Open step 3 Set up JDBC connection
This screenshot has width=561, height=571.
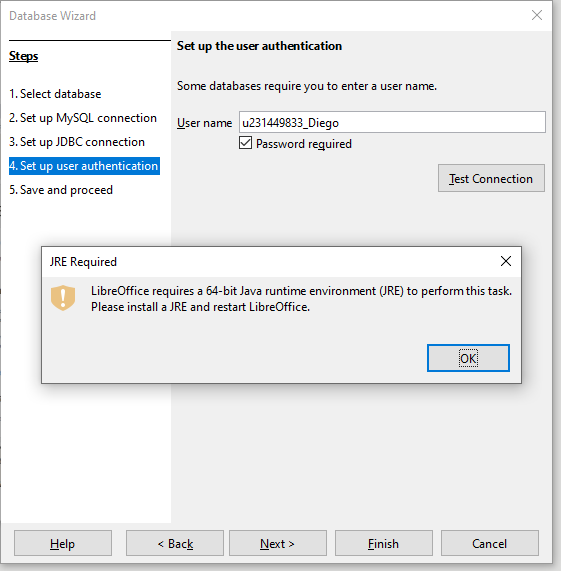[77, 142]
